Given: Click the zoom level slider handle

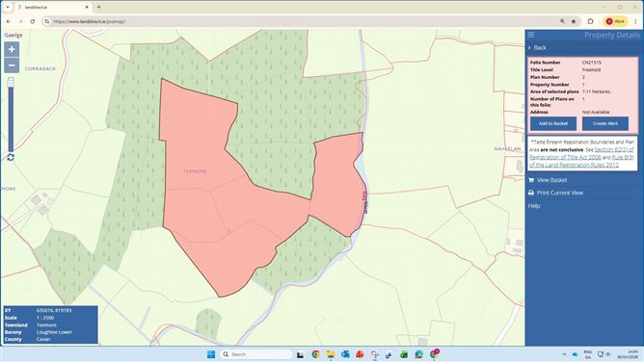Looking at the screenshot, I should point(11,82).
